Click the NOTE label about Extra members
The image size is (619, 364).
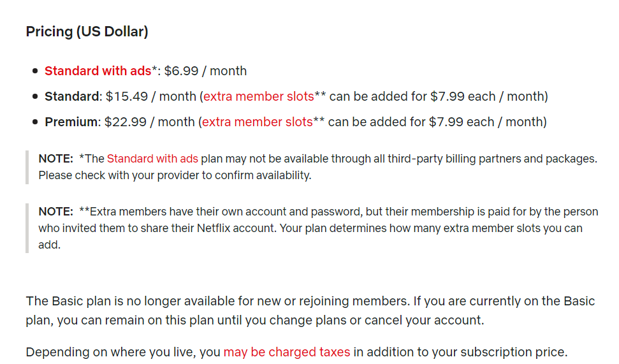tap(55, 212)
